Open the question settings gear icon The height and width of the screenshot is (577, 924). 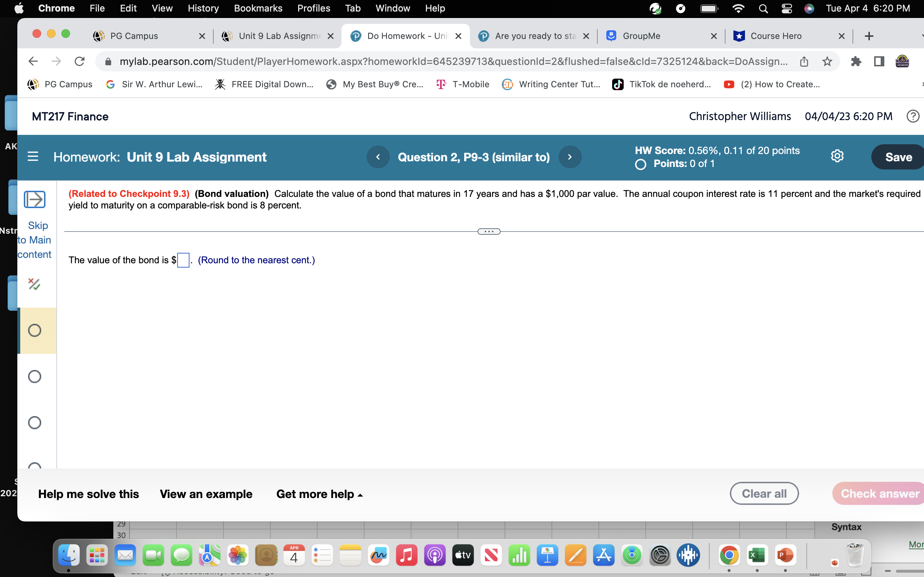837,156
